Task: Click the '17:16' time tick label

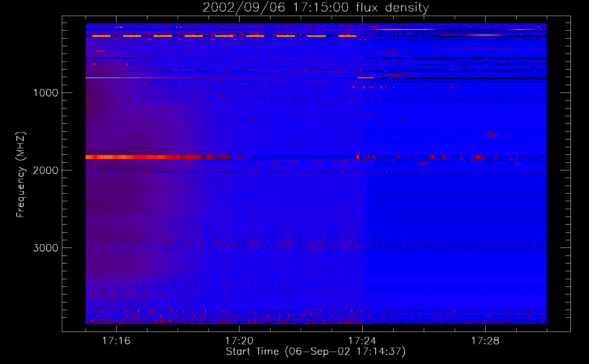Action: pos(116,341)
